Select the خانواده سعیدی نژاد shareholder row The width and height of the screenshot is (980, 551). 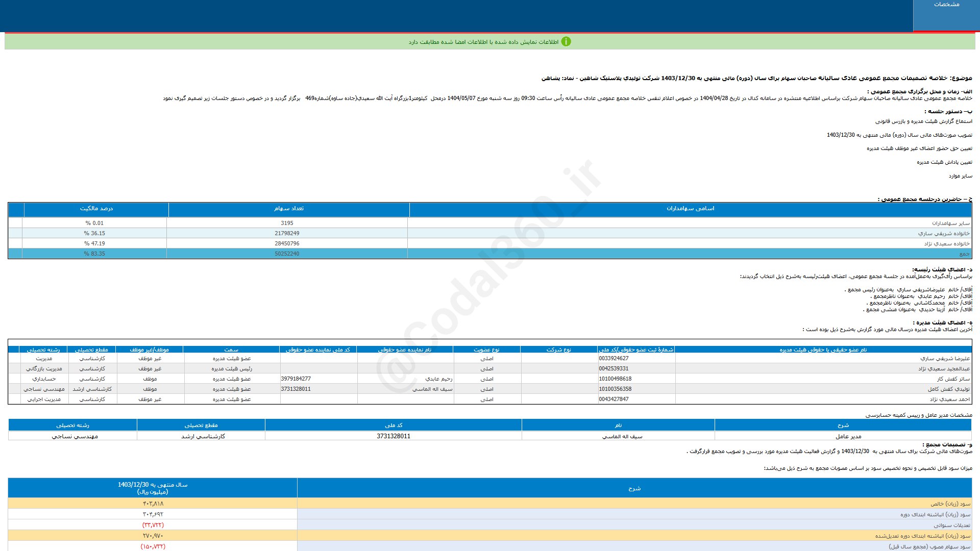pyautogui.click(x=490, y=243)
